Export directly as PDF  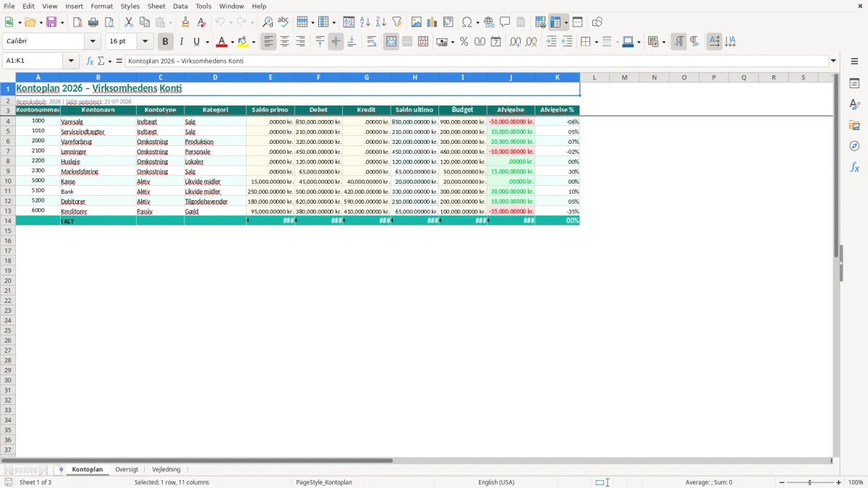(77, 22)
